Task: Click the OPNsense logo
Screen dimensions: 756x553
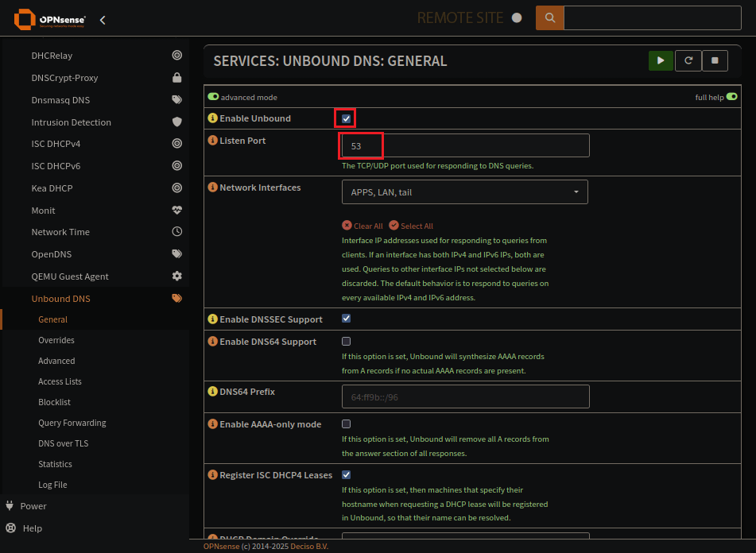Action: tap(49, 20)
